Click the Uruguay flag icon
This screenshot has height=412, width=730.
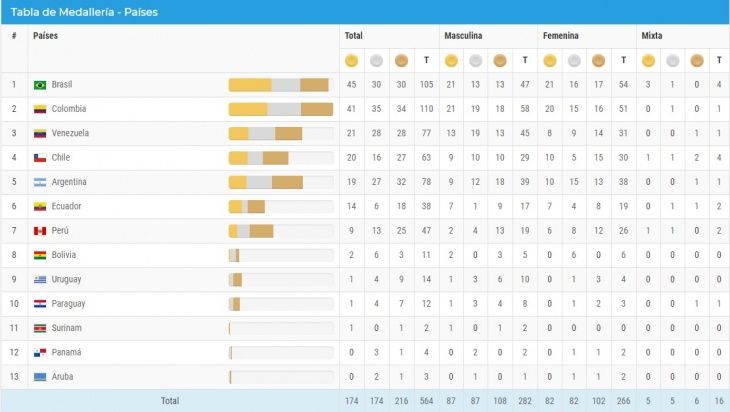point(40,279)
